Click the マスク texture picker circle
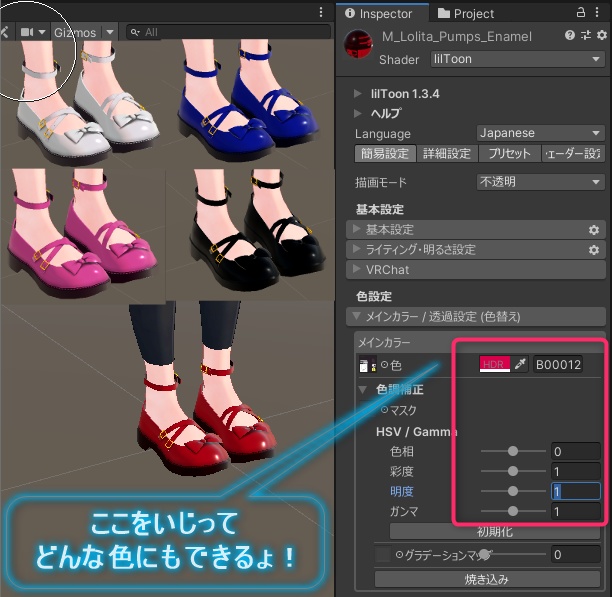The image size is (612, 597). (384, 410)
